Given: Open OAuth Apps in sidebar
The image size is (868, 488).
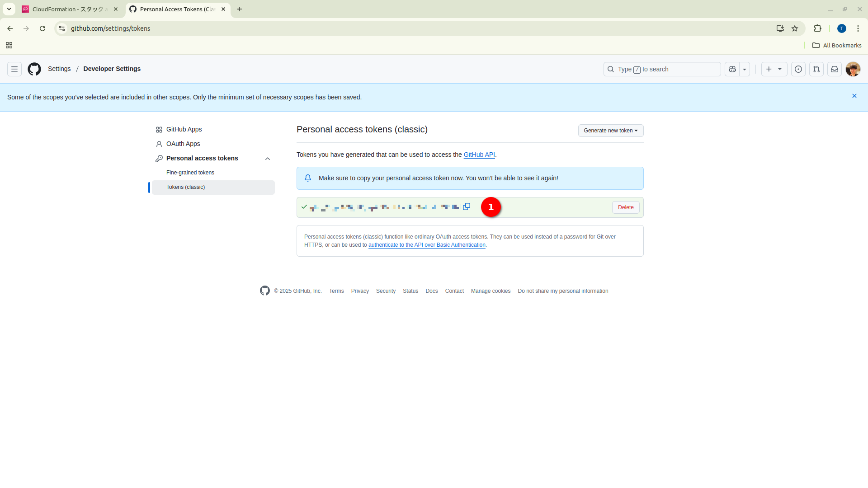Looking at the screenshot, I should tap(183, 144).
